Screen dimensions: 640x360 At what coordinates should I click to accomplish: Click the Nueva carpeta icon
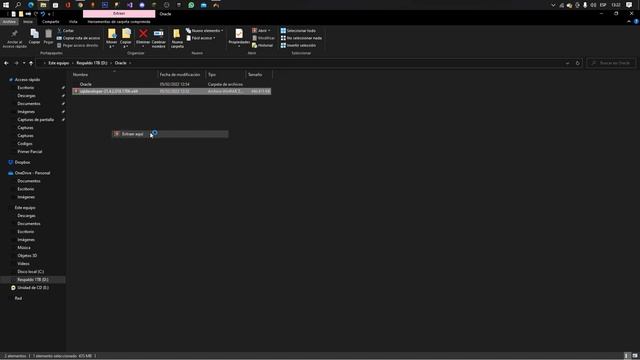[177, 33]
